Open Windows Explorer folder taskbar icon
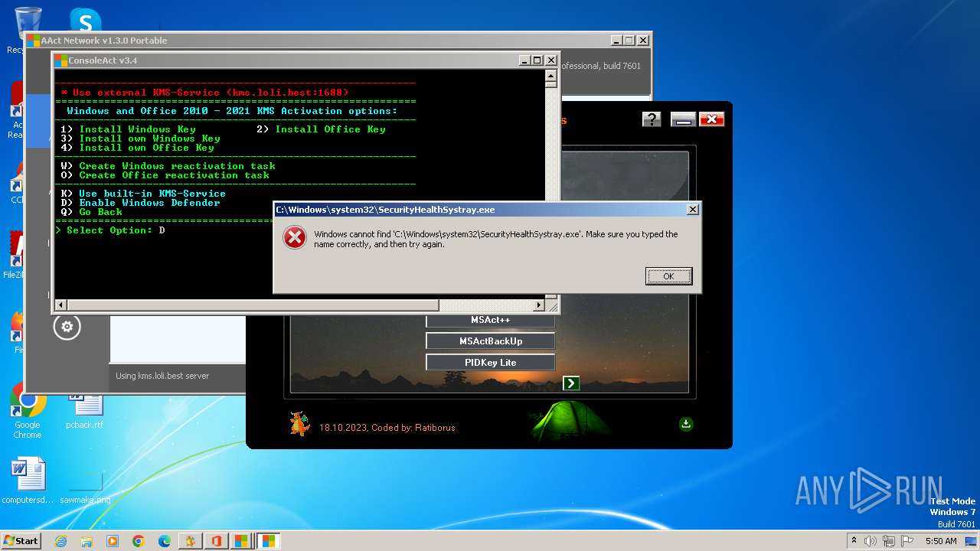The width and height of the screenshot is (980, 551). (x=87, y=541)
